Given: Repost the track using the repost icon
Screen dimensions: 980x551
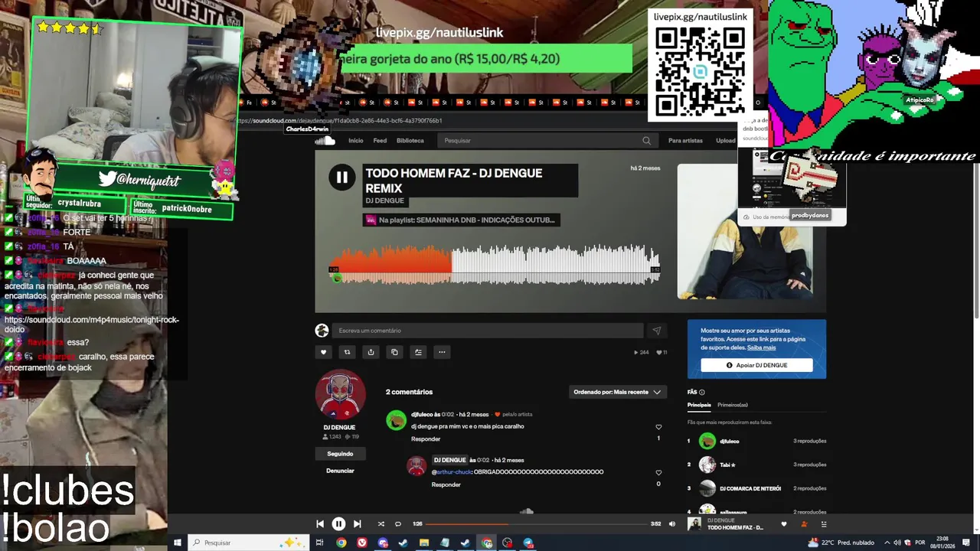Looking at the screenshot, I should (347, 352).
